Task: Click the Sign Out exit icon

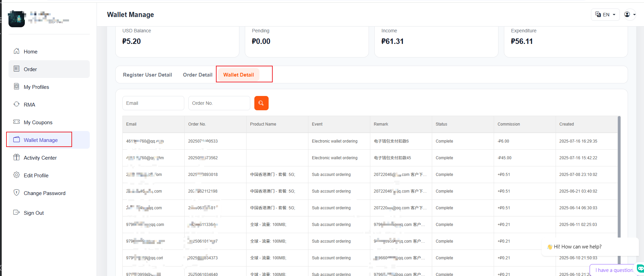Action: 16,212
